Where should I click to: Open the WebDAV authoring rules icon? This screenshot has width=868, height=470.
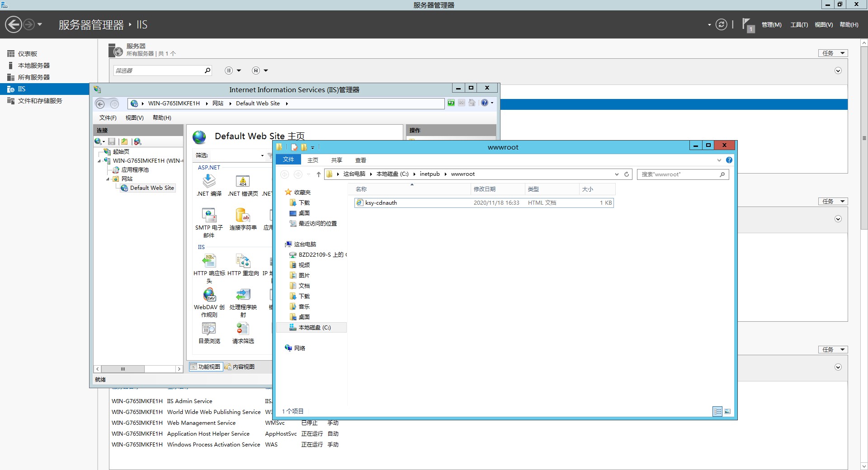click(x=209, y=295)
